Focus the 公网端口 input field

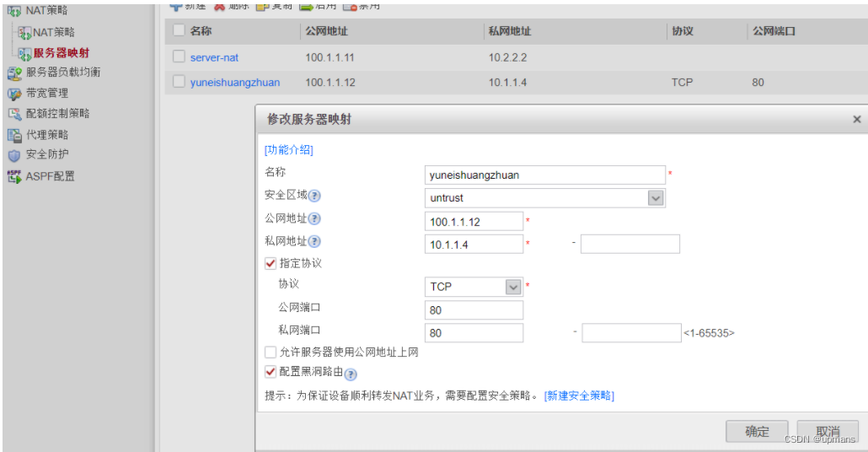click(x=474, y=310)
